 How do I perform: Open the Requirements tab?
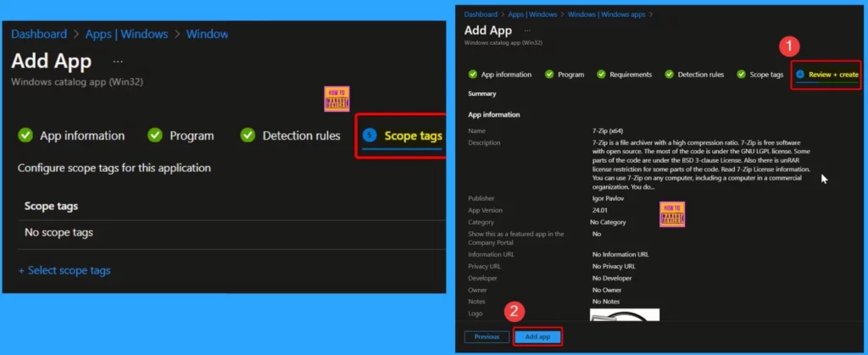[625, 75]
